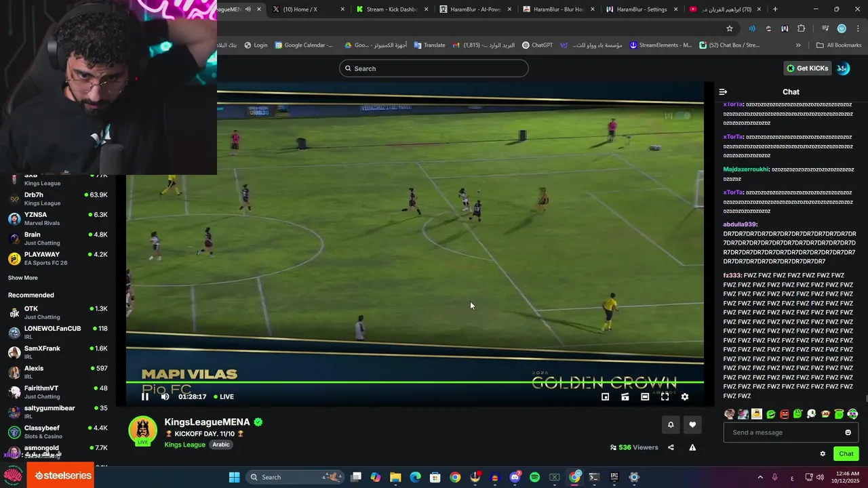Enable mini-player picture-in-picture mode
The height and width of the screenshot is (488, 868).
[x=606, y=396]
